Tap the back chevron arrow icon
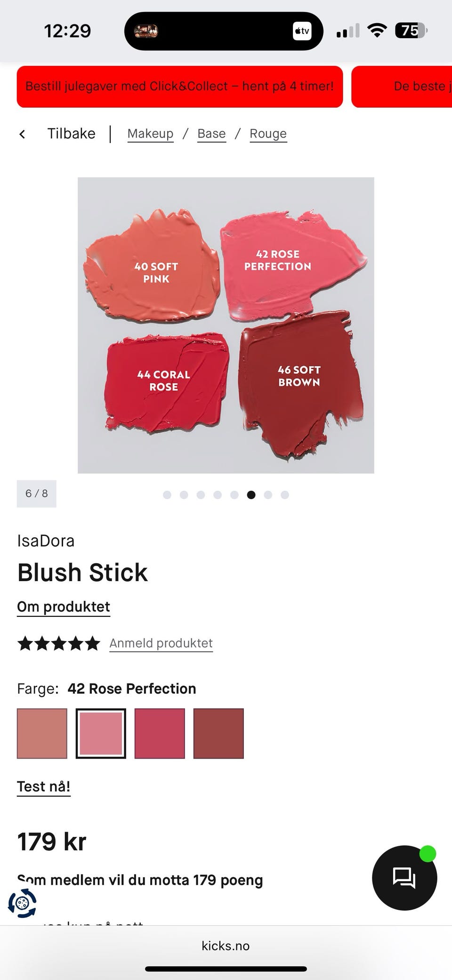The image size is (452, 980). (22, 134)
